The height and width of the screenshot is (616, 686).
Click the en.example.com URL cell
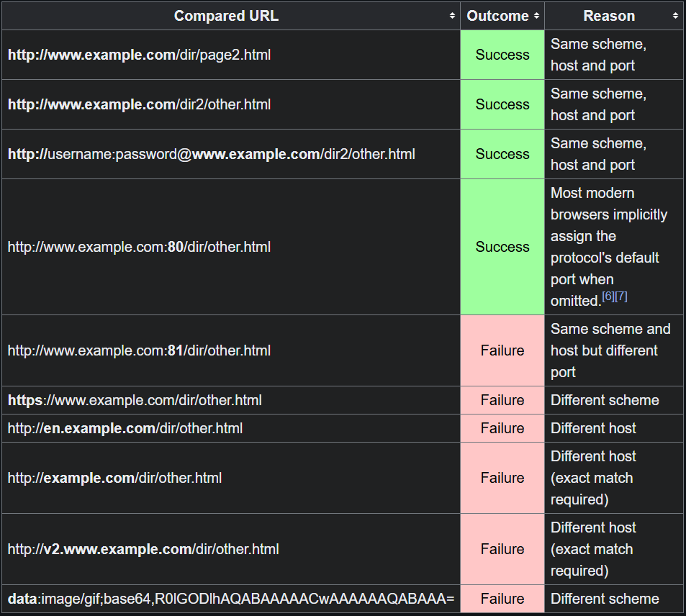(x=125, y=428)
